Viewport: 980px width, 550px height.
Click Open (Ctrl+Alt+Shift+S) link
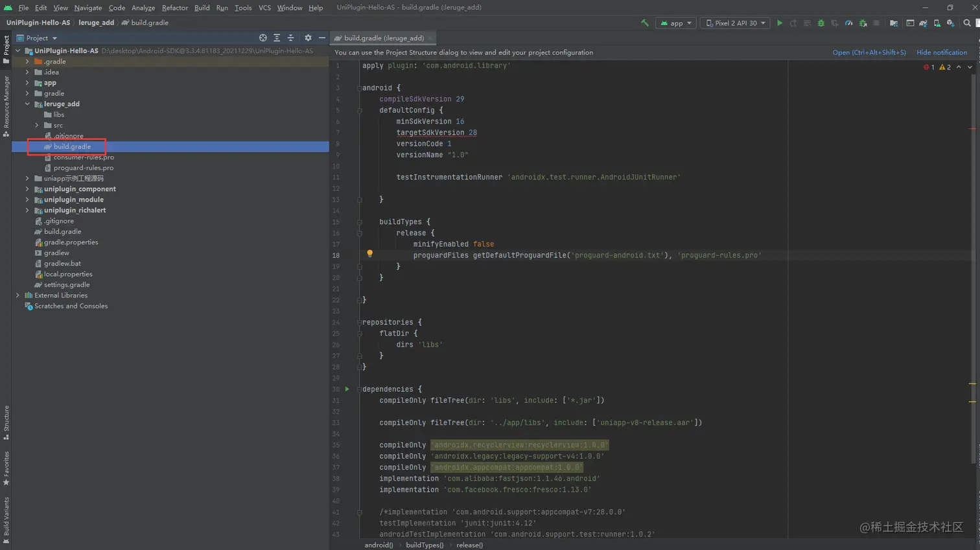coord(869,52)
